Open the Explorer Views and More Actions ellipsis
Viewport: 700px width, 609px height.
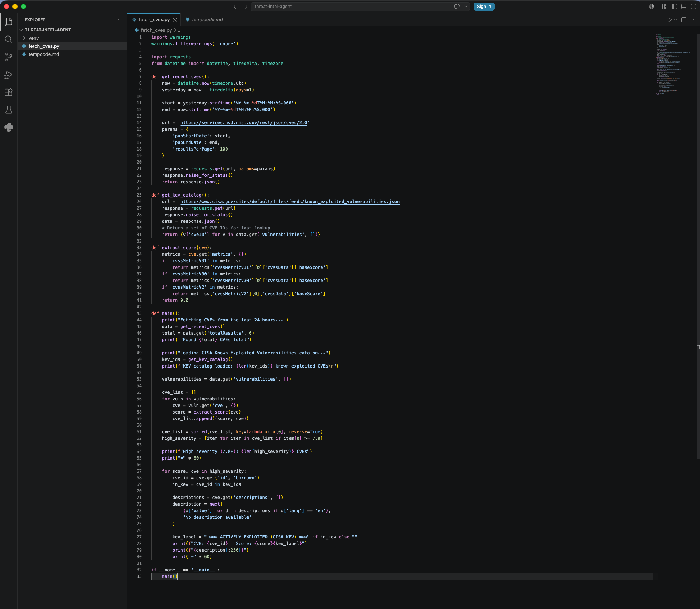click(x=118, y=20)
